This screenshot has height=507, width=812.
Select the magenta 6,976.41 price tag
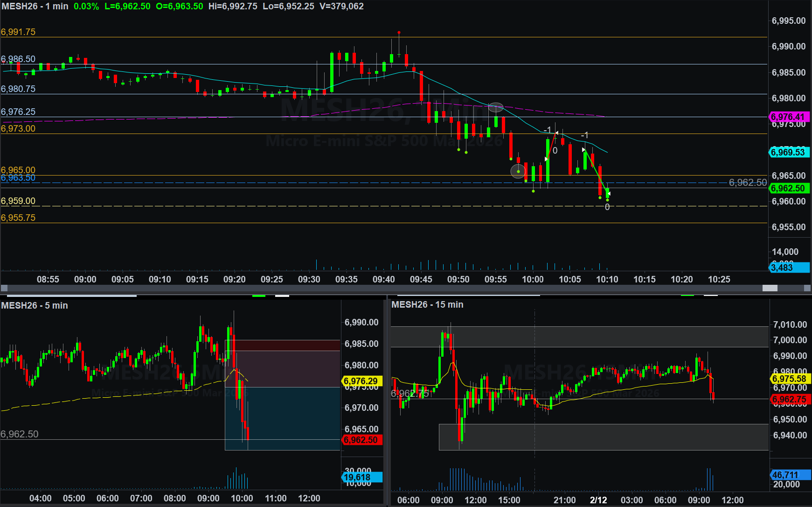[788, 117]
